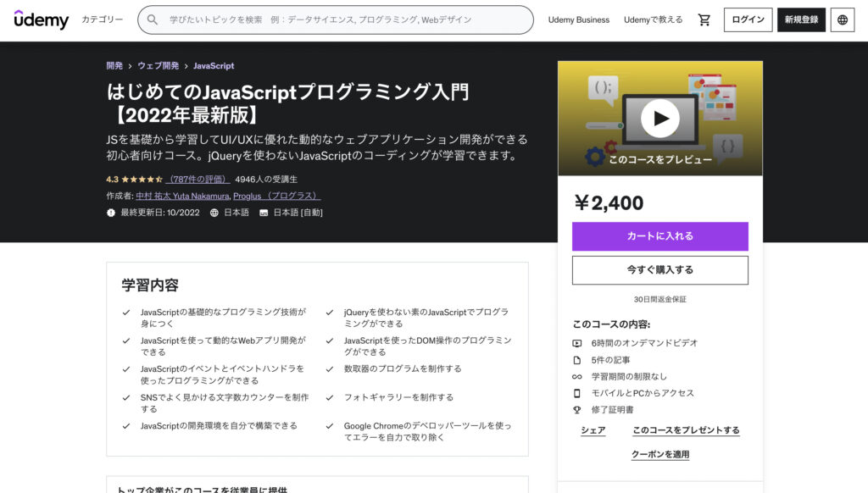The height and width of the screenshot is (493, 868).
Task: Click 最終更新日: 10/2022 text
Action: click(x=160, y=213)
